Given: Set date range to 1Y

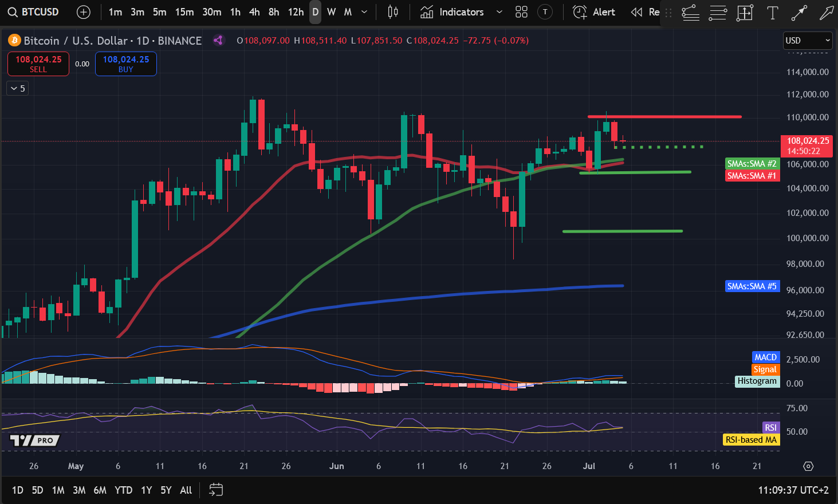Looking at the screenshot, I should pyautogui.click(x=147, y=490).
